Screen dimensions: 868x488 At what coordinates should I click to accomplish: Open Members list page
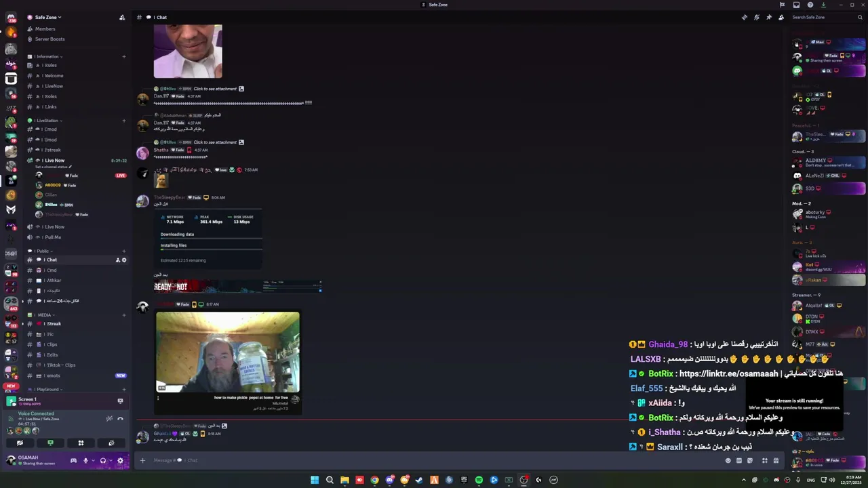45,29
